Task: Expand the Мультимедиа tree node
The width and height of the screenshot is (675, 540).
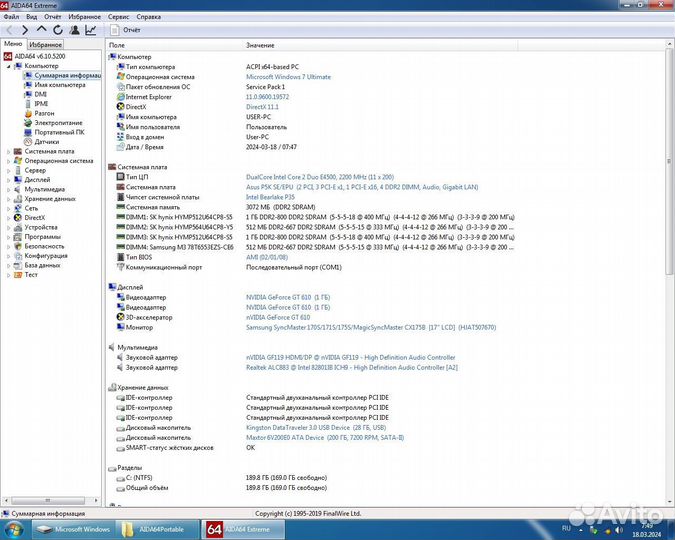Action: pos(8,189)
